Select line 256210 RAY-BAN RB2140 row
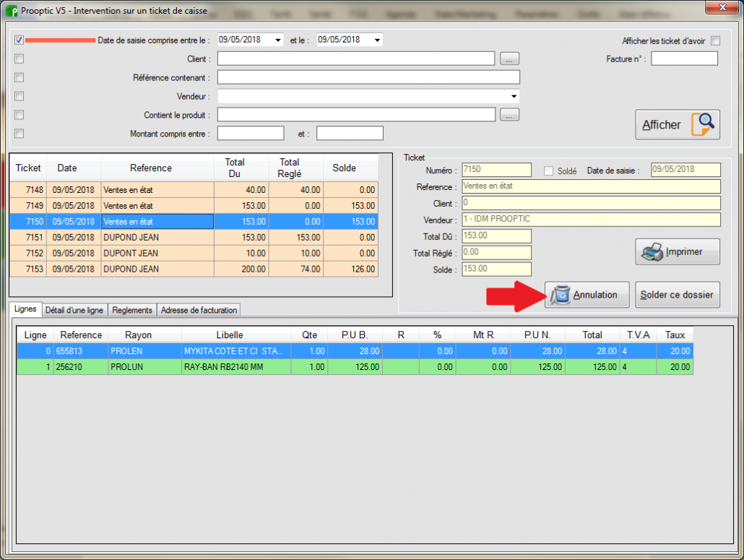744x560 pixels. (x=355, y=367)
